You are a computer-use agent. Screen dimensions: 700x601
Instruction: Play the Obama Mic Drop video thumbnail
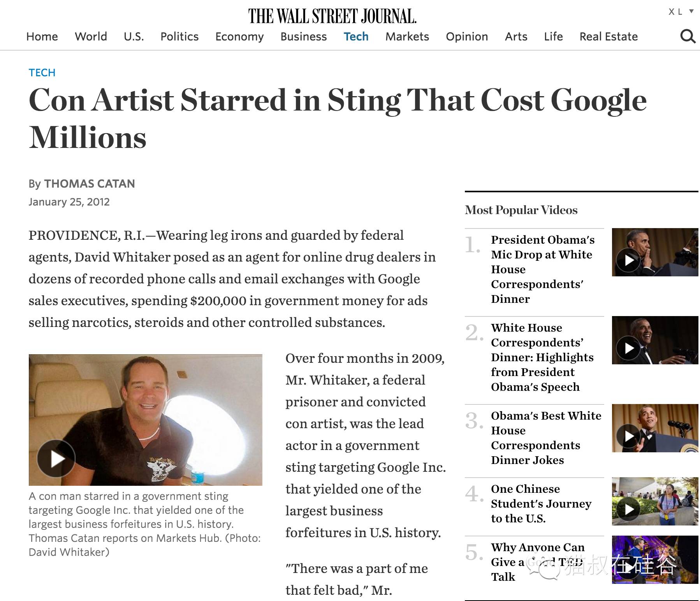click(x=655, y=252)
